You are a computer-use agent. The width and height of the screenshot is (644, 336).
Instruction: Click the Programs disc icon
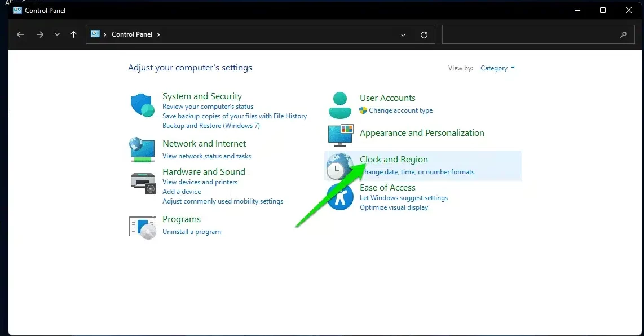click(x=142, y=227)
